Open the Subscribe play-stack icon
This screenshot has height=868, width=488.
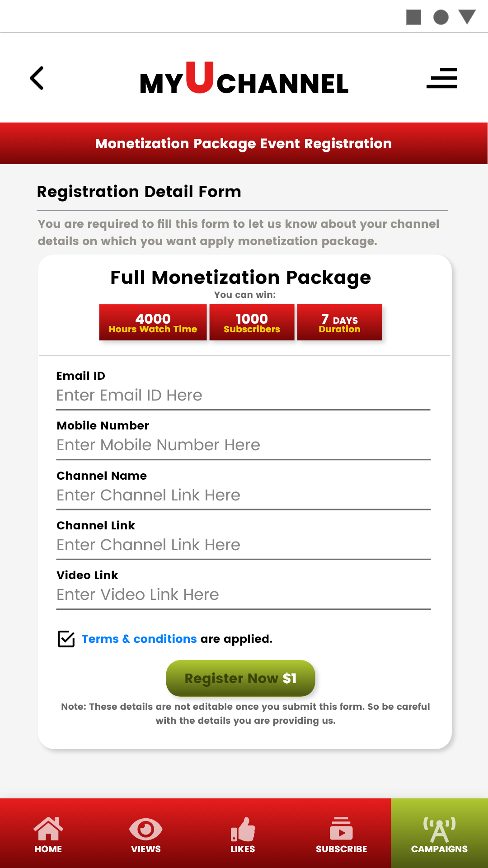click(x=342, y=828)
